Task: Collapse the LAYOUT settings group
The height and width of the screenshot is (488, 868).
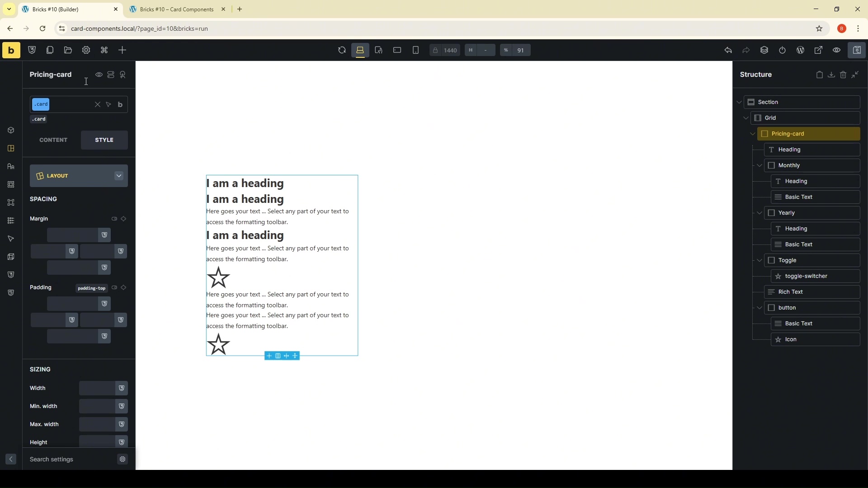Action: tap(119, 176)
